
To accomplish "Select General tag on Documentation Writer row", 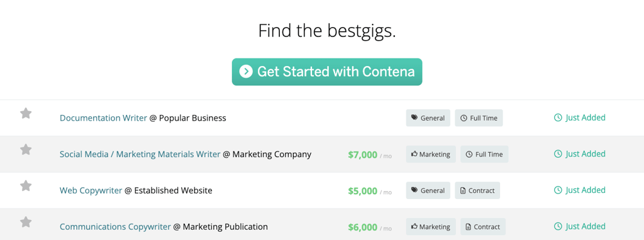I will [428, 118].
